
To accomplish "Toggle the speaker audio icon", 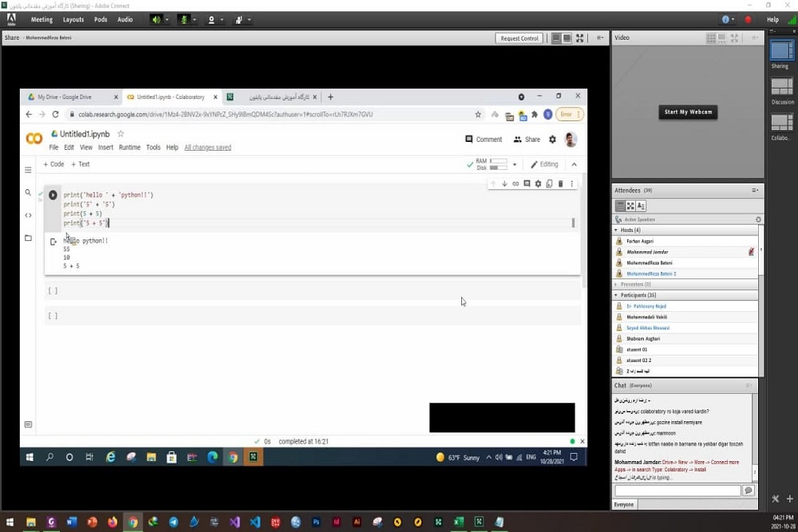I will (156, 19).
